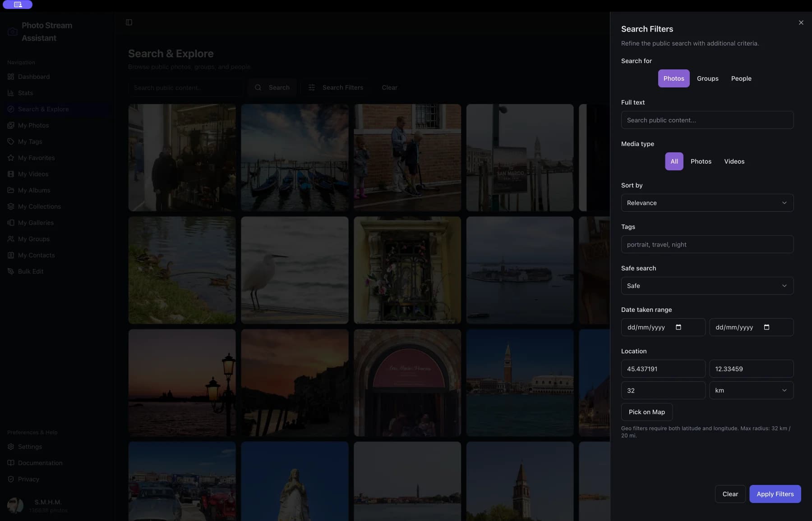The width and height of the screenshot is (812, 521).
Task: Select the People search category
Action: (x=741, y=78)
